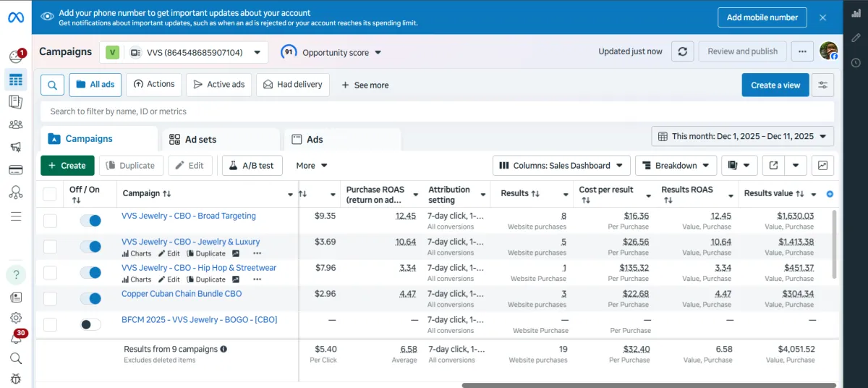
Task: Check the Copper Cuban Chain Bundle checkbox
Action: point(50,298)
